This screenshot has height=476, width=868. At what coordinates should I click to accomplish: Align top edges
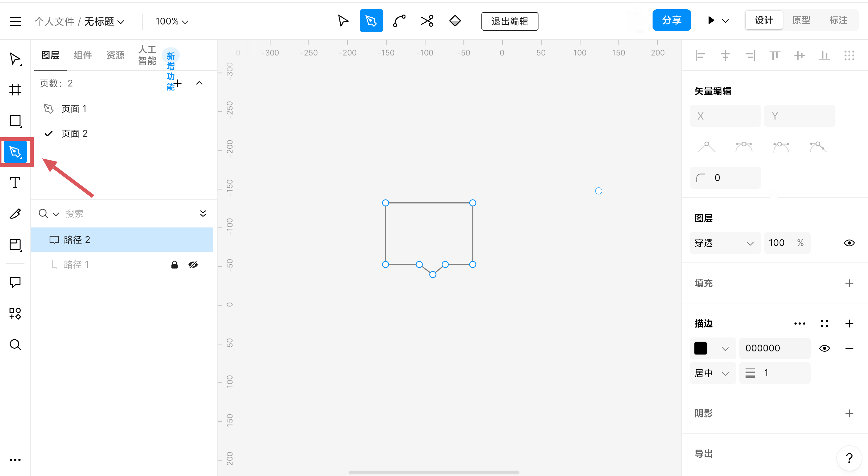click(x=775, y=55)
